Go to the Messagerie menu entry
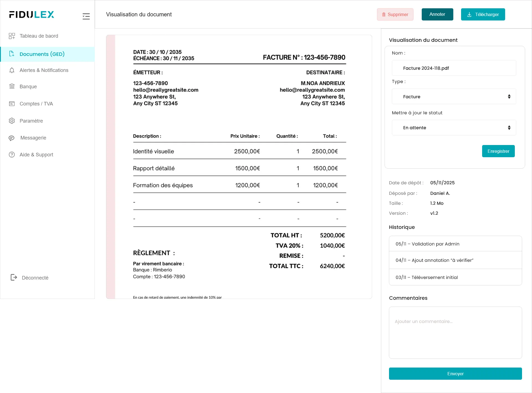 click(x=33, y=138)
